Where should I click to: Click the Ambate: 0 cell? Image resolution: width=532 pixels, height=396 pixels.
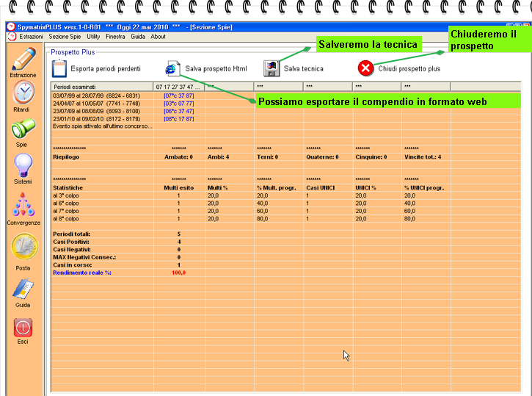pyautogui.click(x=178, y=157)
